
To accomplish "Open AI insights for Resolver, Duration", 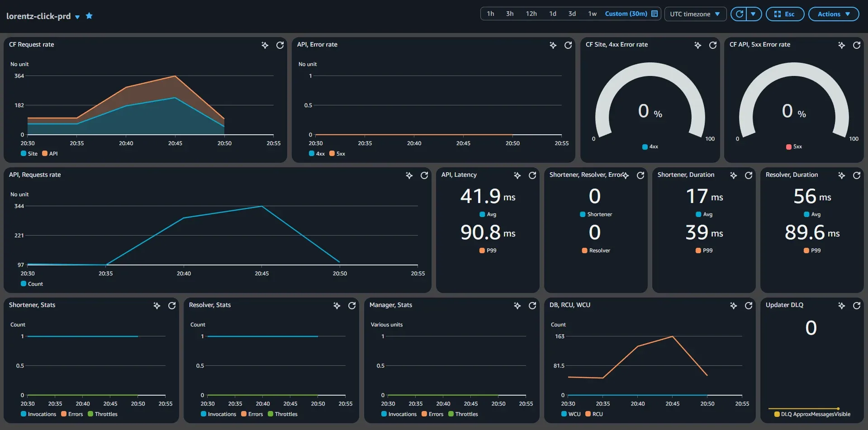I will click(x=841, y=175).
